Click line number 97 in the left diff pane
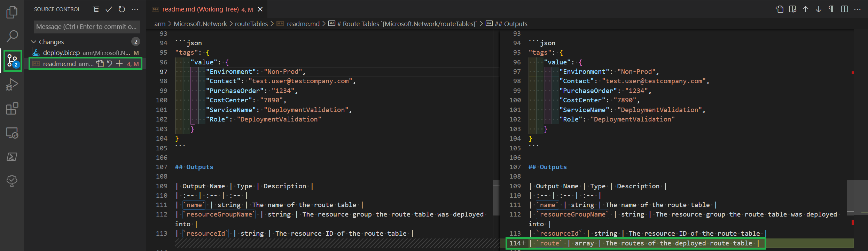Screen dimensions: 868x251 163,72
